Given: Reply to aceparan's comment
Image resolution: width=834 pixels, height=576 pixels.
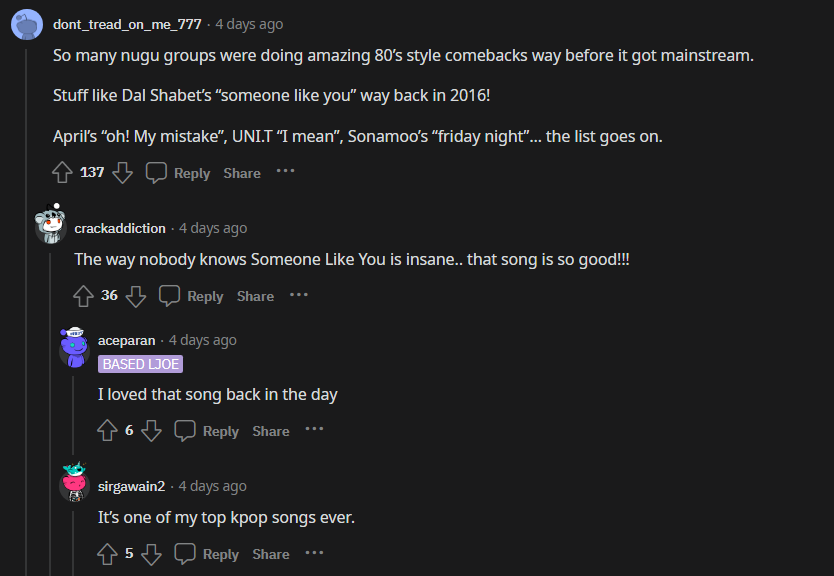Looking at the screenshot, I should click(219, 430).
